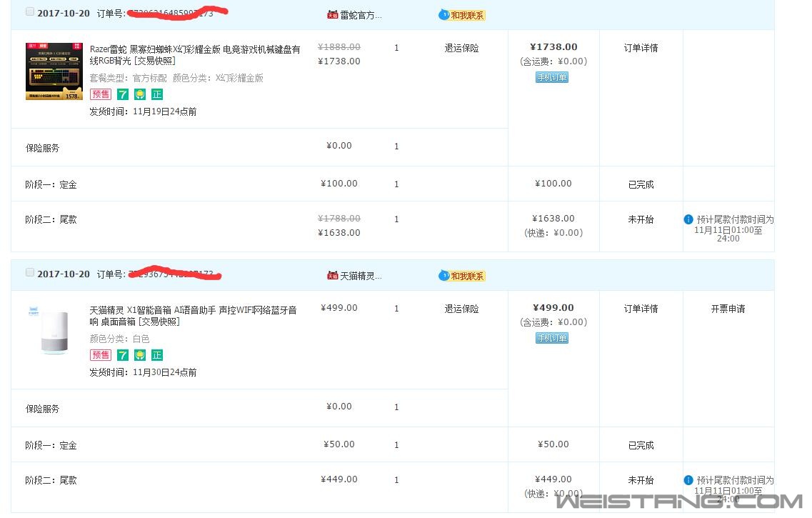The image size is (812, 518).
Task: Open the 天猫精灵 X1智能音箱 product title
Action: click(193, 316)
